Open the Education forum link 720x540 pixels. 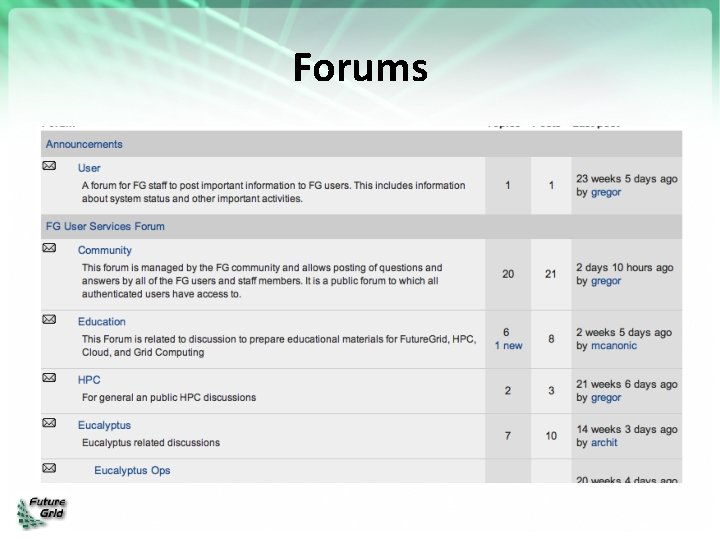pos(101,322)
